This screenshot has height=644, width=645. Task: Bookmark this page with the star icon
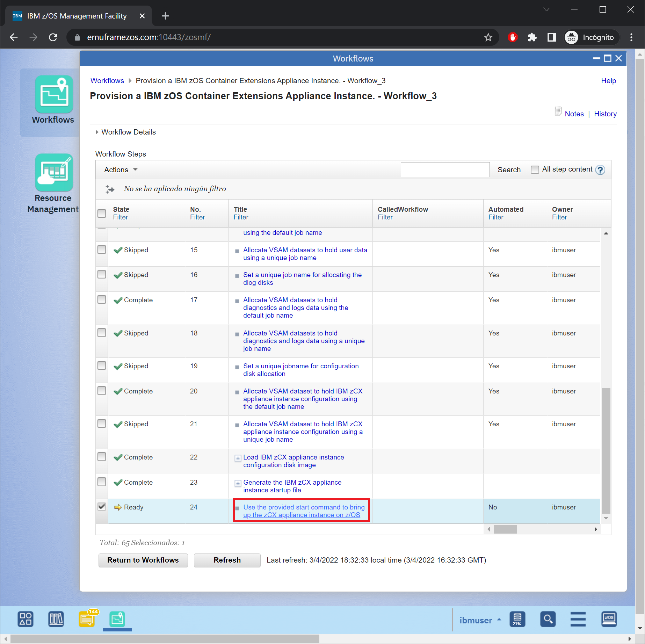click(488, 37)
